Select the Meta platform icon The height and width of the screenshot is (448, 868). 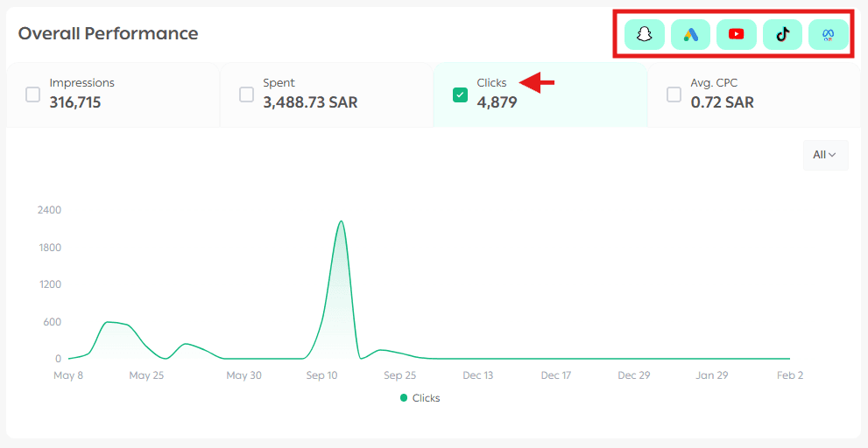pyautogui.click(x=828, y=34)
